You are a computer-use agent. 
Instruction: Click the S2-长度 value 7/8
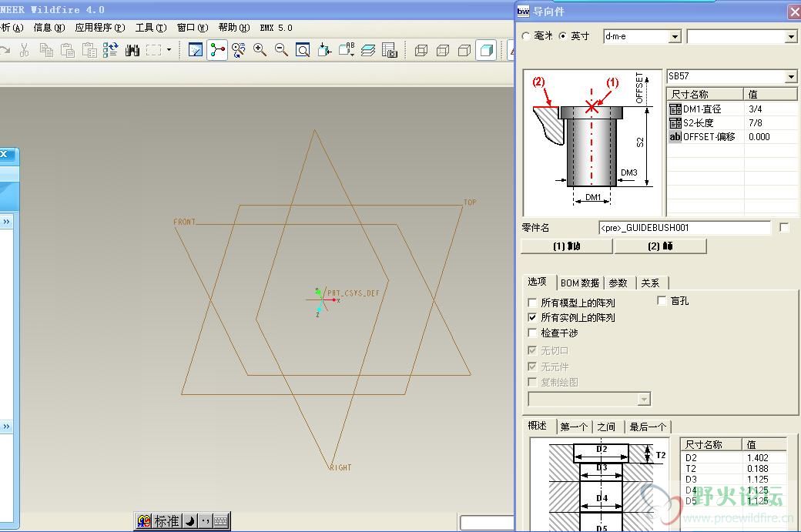[755, 122]
